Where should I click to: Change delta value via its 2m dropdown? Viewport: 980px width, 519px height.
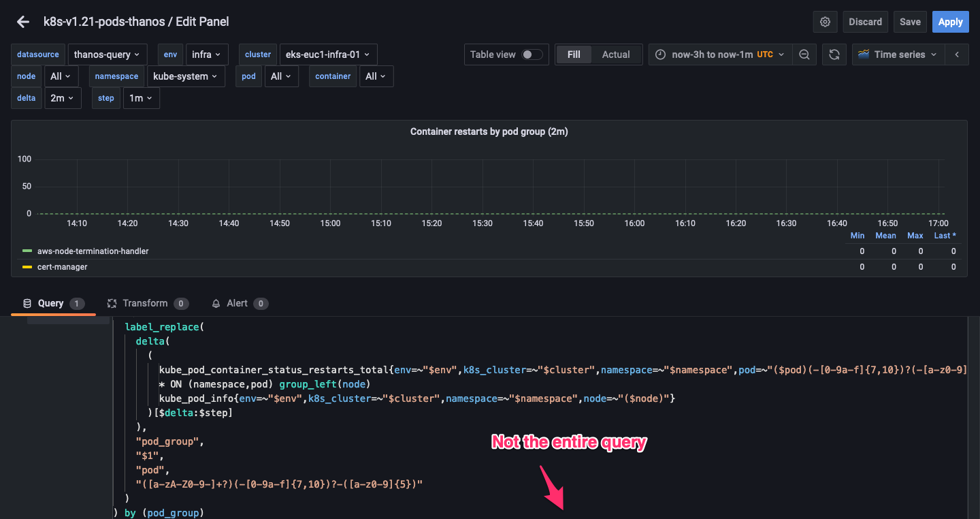[x=62, y=97]
